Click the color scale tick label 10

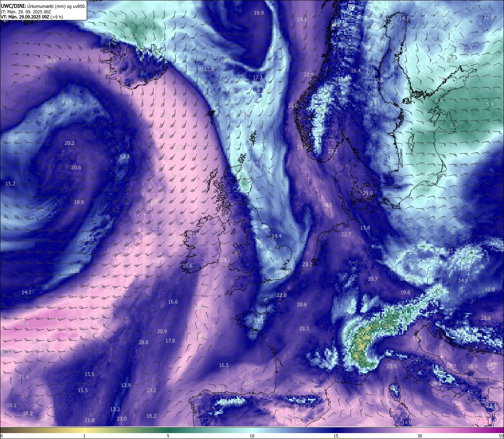pyautogui.click(x=252, y=436)
